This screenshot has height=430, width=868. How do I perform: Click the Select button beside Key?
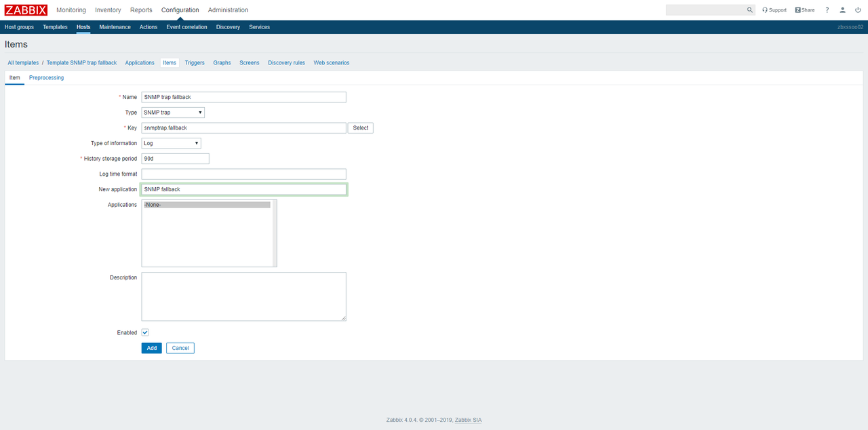(360, 128)
